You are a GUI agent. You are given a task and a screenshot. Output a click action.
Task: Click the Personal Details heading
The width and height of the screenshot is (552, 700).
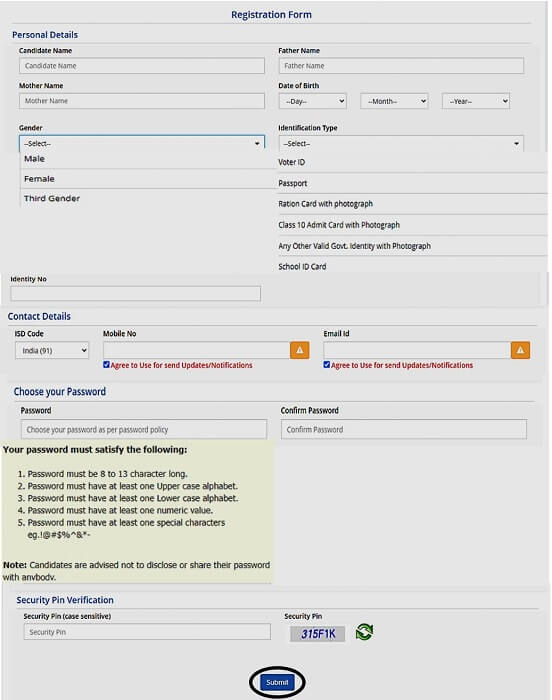(45, 35)
